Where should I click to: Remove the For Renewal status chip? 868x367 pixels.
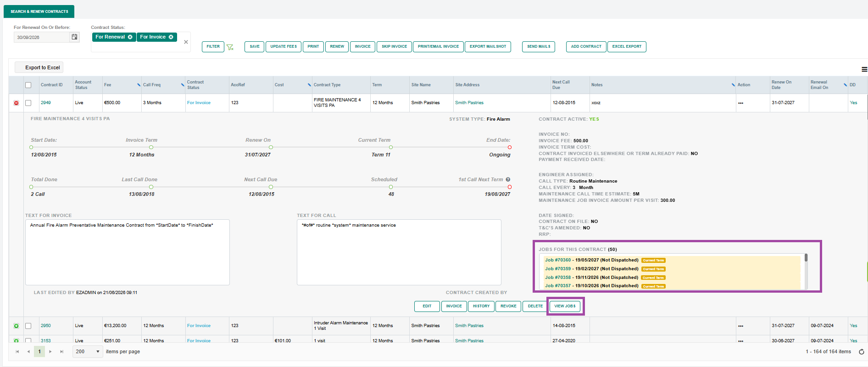130,37
